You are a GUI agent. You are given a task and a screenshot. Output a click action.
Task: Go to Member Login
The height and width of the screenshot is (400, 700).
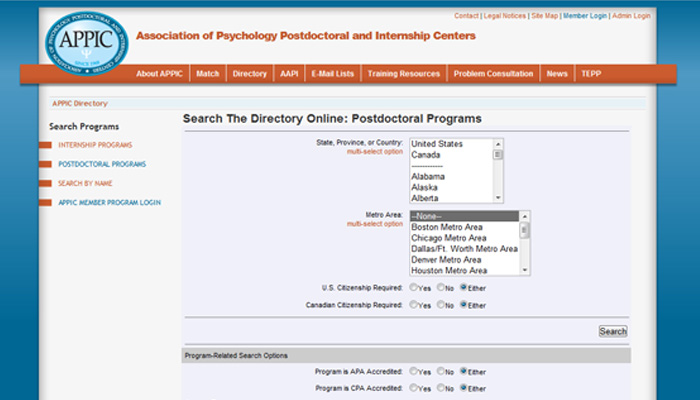tap(585, 16)
